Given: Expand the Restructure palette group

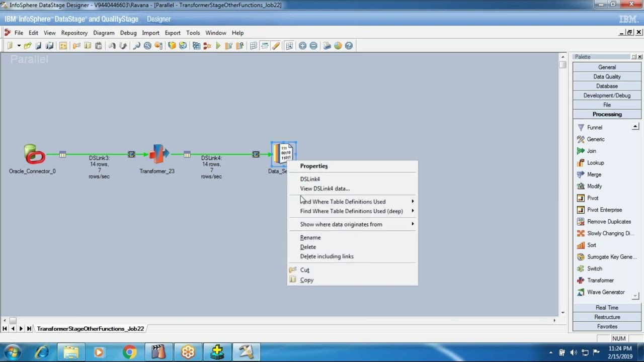Looking at the screenshot, I should (x=607, y=317).
